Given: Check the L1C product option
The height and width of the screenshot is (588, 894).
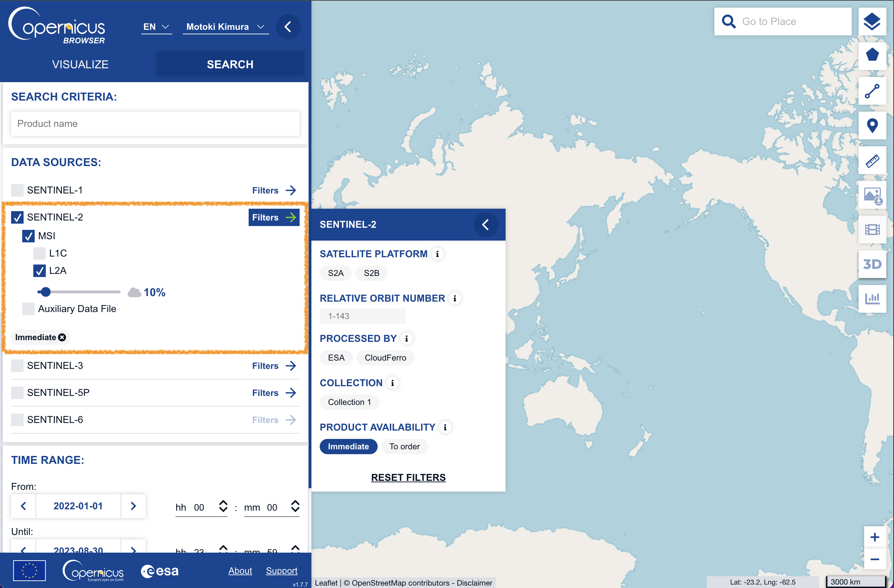Looking at the screenshot, I should pyautogui.click(x=40, y=253).
